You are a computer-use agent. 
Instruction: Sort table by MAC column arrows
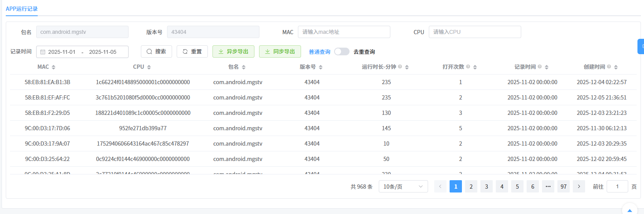pos(54,67)
